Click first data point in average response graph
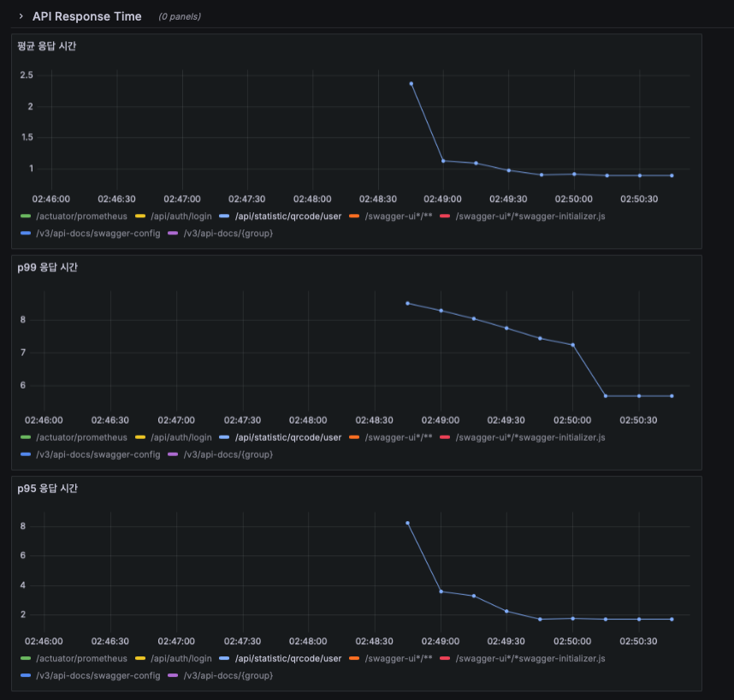734x700 pixels. [411, 84]
